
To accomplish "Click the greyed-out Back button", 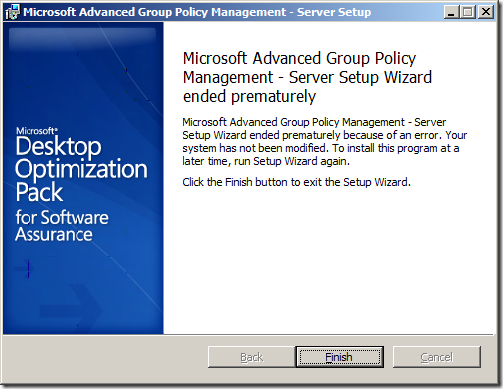I will coord(252,357).
